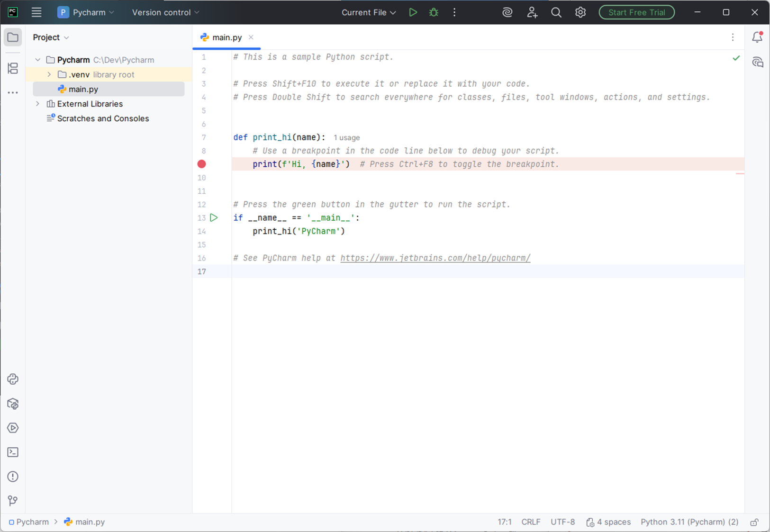The width and height of the screenshot is (770, 532).
Task: Run the current file with green play icon
Action: [413, 12]
